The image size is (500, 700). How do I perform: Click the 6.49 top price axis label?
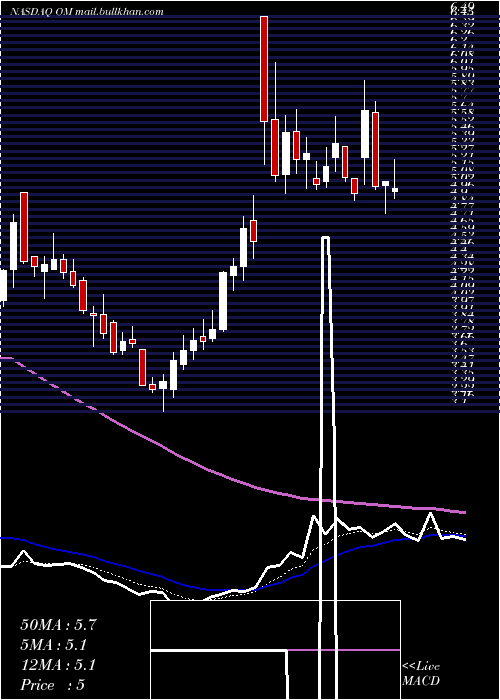coord(462,5)
